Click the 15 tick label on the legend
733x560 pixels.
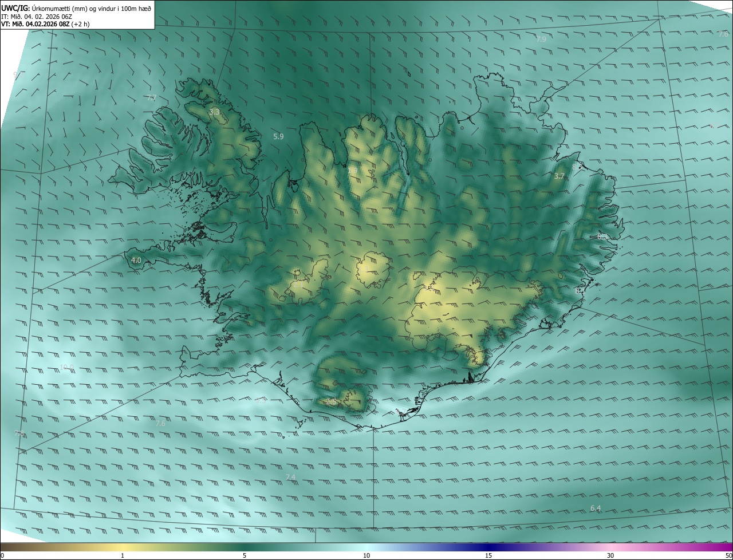[488, 555]
